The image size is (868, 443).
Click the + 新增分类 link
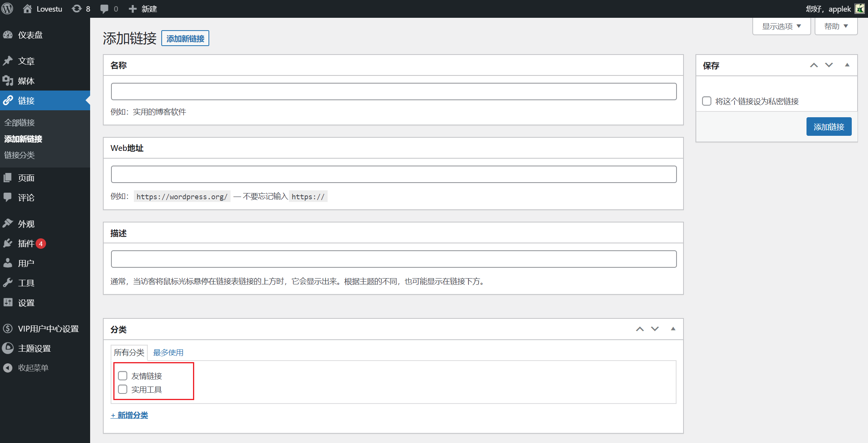click(x=129, y=415)
